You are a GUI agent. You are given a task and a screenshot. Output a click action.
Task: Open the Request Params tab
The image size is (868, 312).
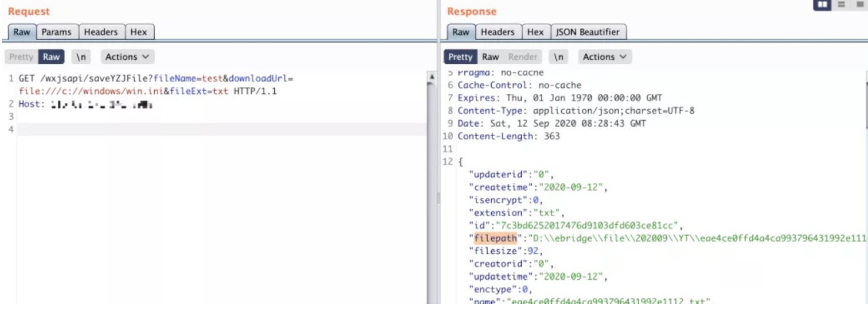[x=56, y=32]
